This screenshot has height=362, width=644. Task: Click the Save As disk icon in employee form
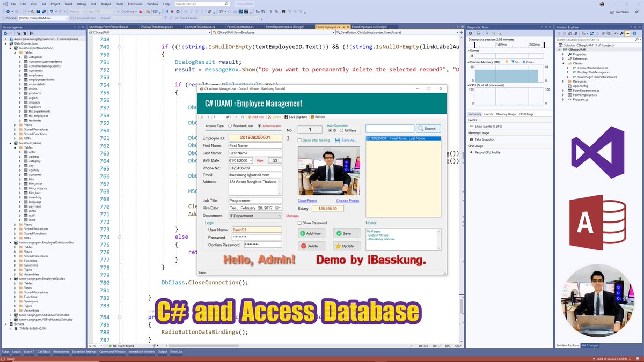(337, 141)
